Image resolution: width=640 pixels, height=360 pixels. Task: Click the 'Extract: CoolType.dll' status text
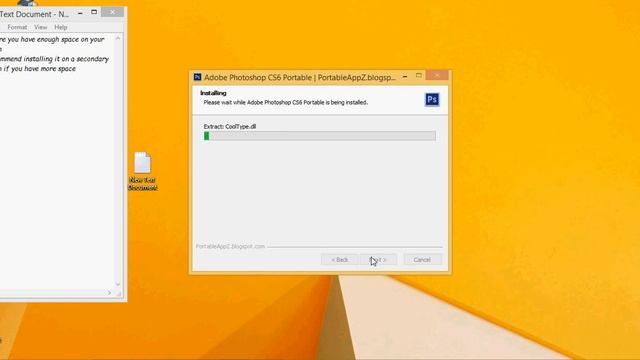point(230,127)
